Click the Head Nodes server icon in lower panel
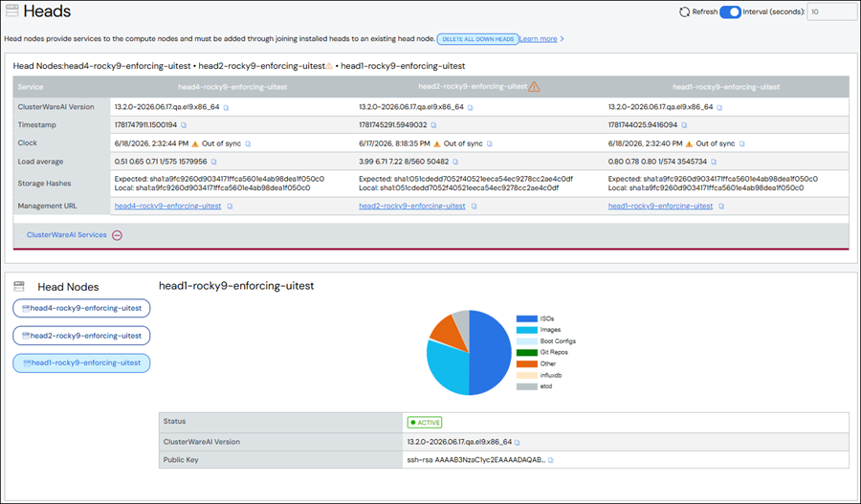Viewport: 861px width, 504px height. coord(19,287)
